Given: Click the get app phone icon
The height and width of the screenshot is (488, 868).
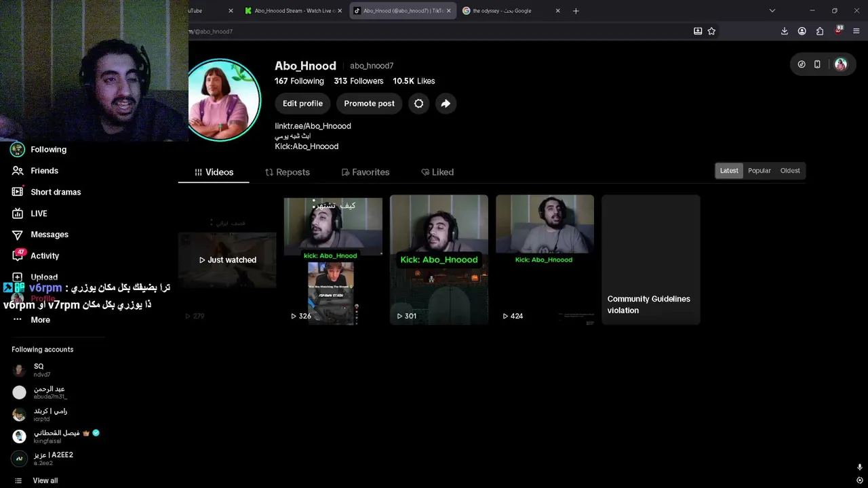Looking at the screenshot, I should click(817, 64).
